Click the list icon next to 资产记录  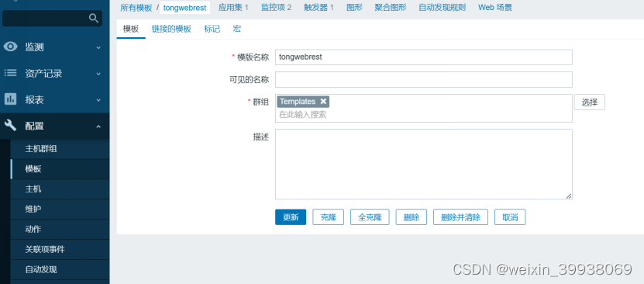point(11,73)
